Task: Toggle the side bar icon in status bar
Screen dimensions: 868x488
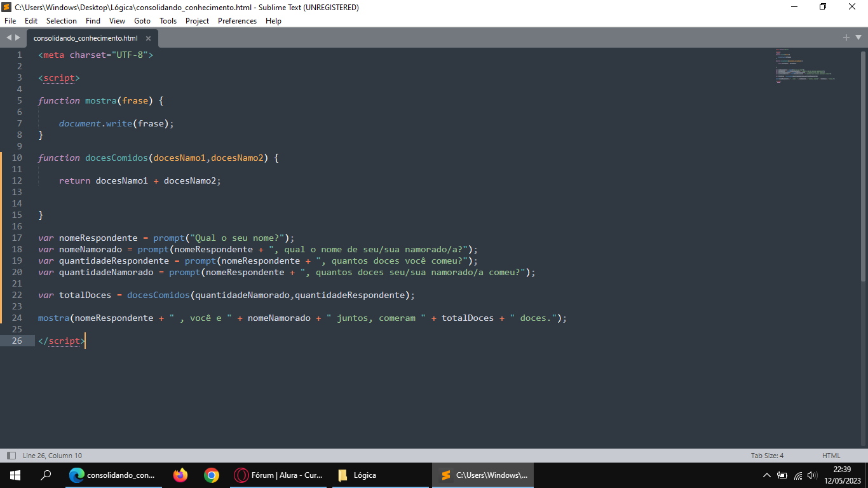Action: (x=11, y=456)
